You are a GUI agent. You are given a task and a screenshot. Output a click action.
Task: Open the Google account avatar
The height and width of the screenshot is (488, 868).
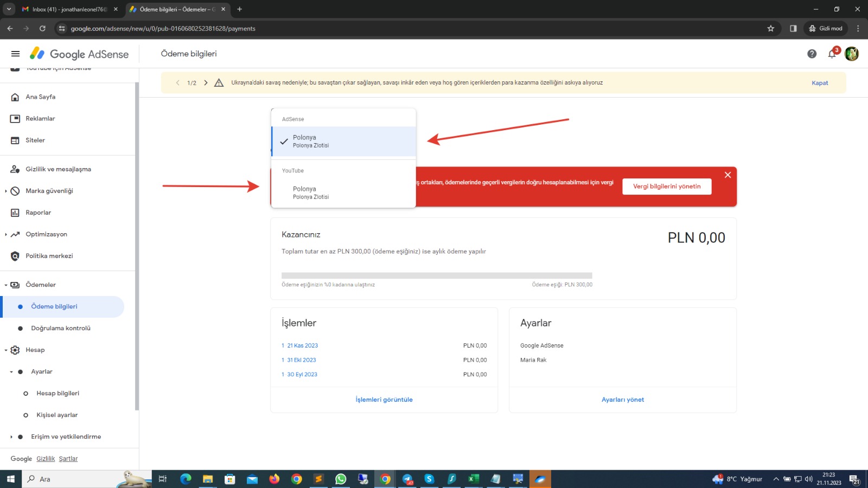click(852, 54)
